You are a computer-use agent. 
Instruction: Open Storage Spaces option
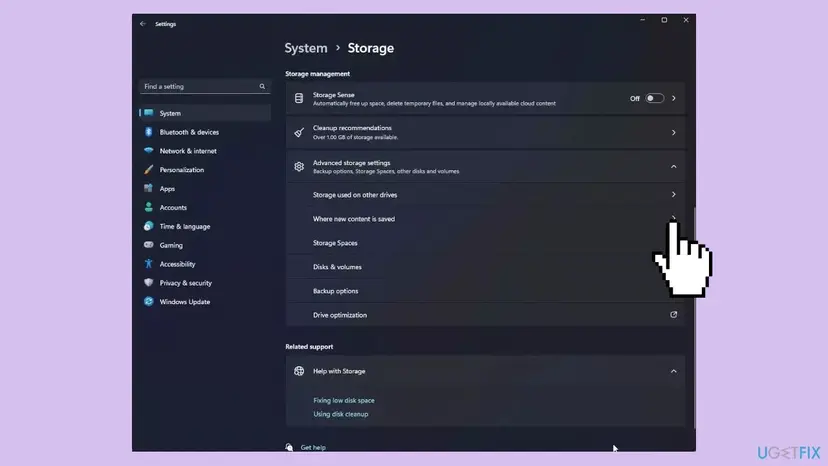(x=485, y=243)
